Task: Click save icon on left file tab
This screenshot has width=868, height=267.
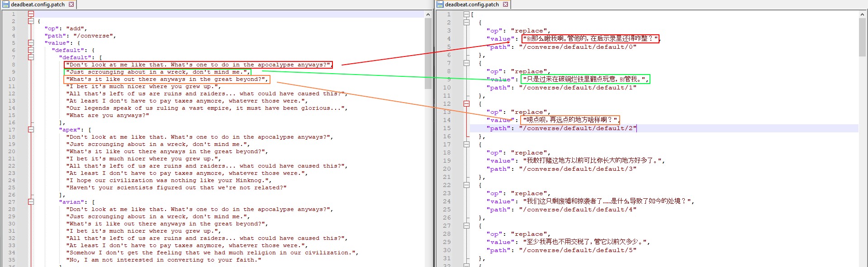Action: (x=6, y=5)
